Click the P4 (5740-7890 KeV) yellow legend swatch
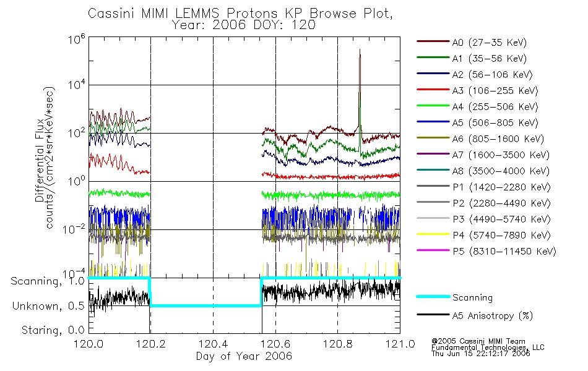Viewport: 588px width, 371px height. click(x=433, y=234)
